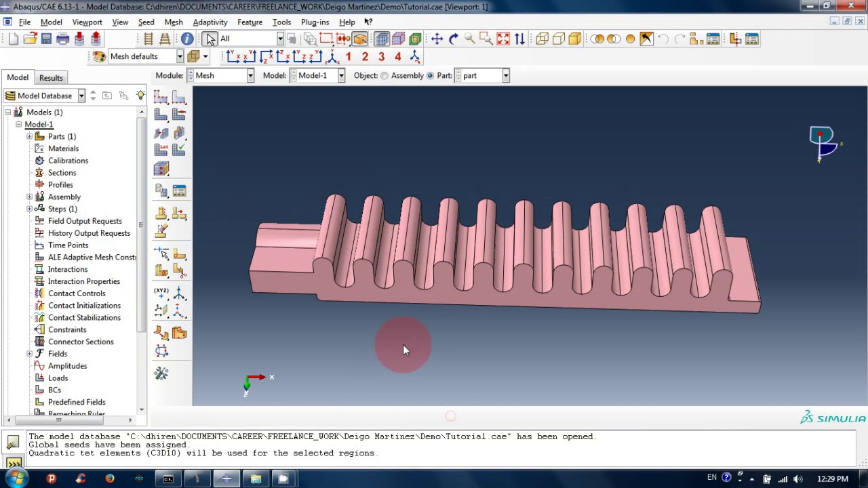Screen dimensions: 868x488
Task: Apply custom view 1
Action: [x=349, y=57]
